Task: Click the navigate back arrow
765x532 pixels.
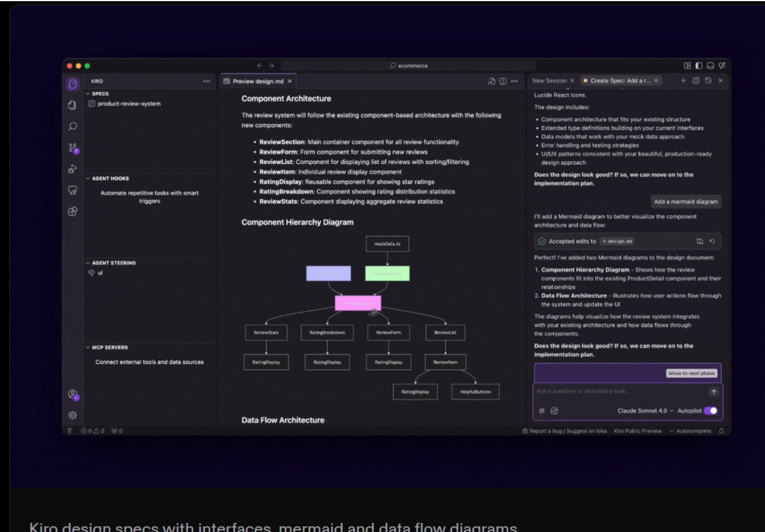Action: click(260, 66)
